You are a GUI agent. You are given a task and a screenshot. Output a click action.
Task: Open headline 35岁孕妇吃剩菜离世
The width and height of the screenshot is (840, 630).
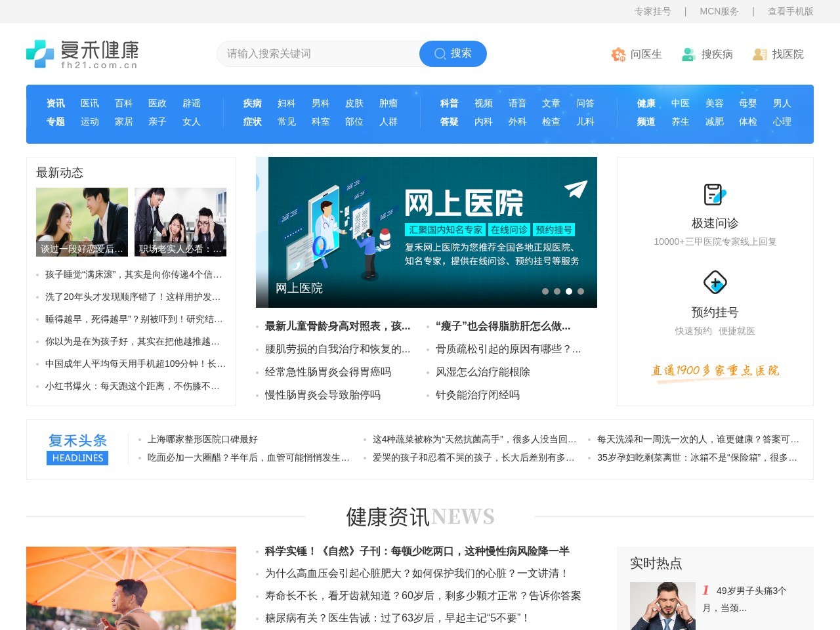tap(698, 457)
